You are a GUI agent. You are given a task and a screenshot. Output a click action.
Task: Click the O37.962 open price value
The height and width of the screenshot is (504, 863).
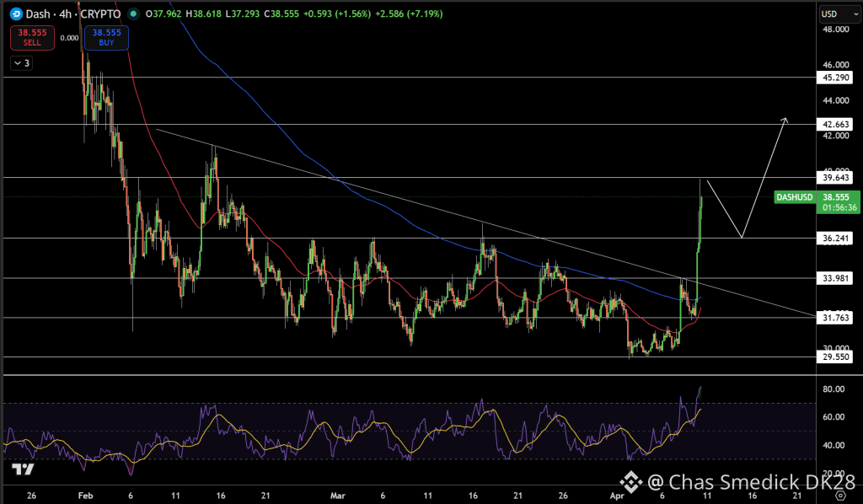click(163, 13)
